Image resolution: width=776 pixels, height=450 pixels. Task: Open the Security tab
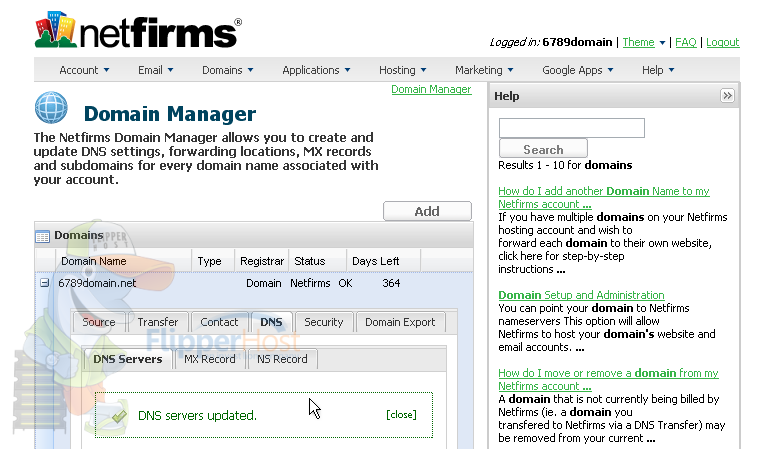point(324,322)
